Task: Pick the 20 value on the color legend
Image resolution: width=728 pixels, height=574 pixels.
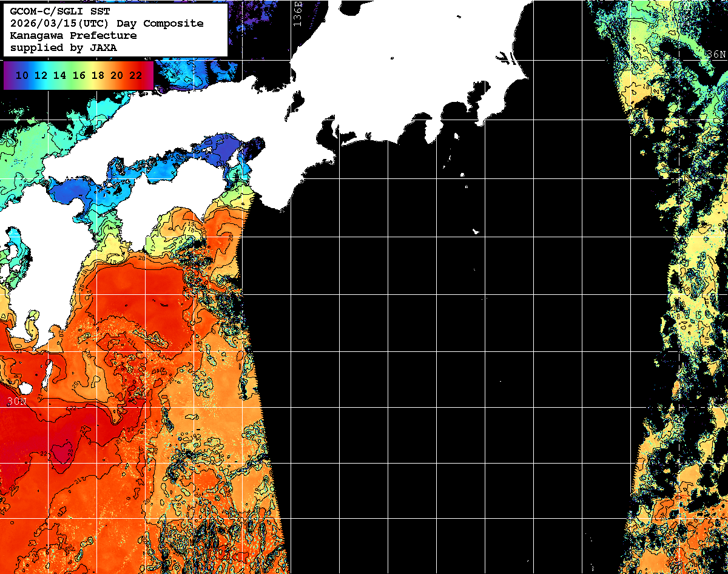Action: (116, 76)
